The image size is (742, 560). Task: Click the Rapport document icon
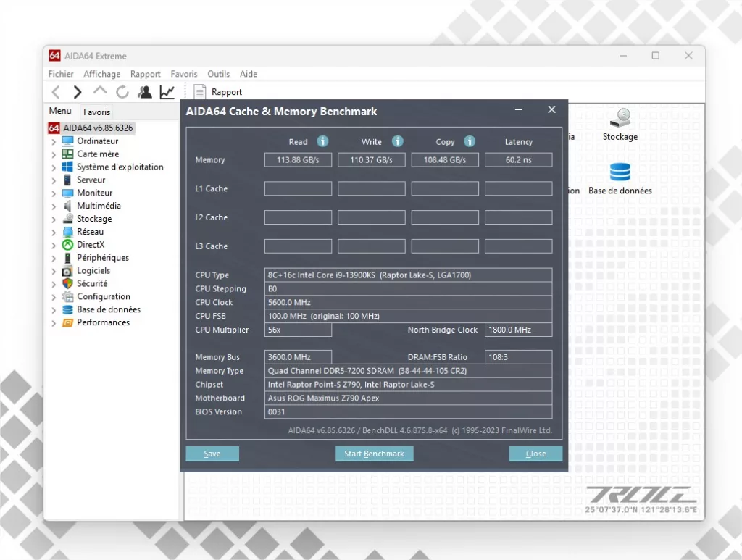point(200,92)
